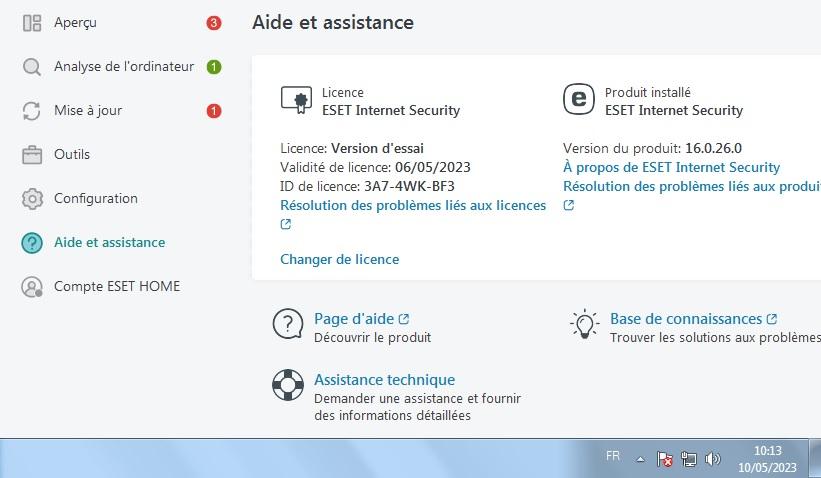Select the Analyse de l'ordinateur magnifier icon
The image size is (821, 478).
[32, 67]
